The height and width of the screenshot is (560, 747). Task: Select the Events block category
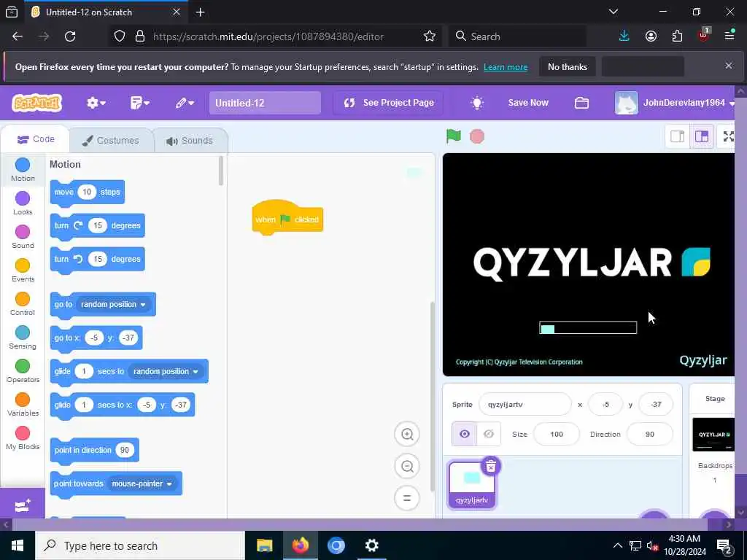(x=23, y=271)
